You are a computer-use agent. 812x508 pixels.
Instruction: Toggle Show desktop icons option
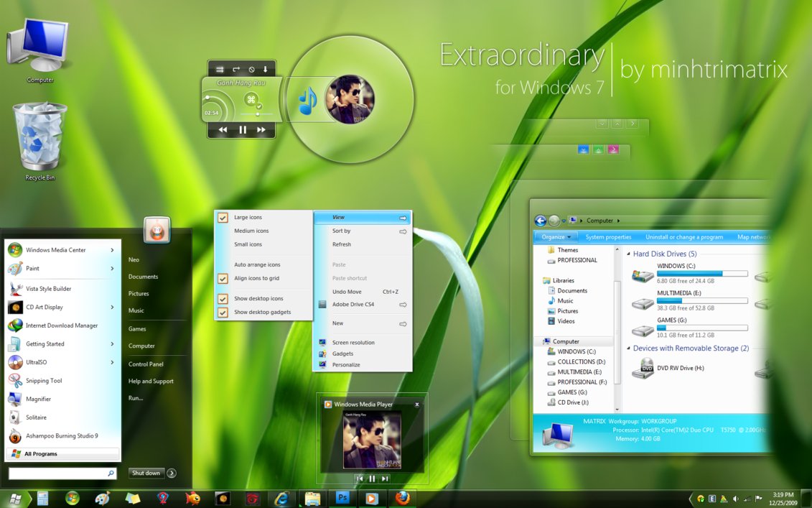(x=258, y=298)
